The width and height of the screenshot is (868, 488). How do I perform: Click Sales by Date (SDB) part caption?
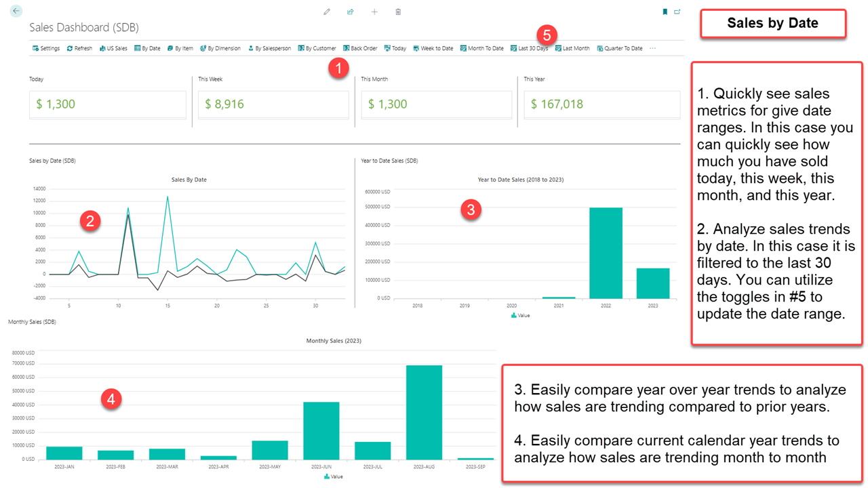52,161
